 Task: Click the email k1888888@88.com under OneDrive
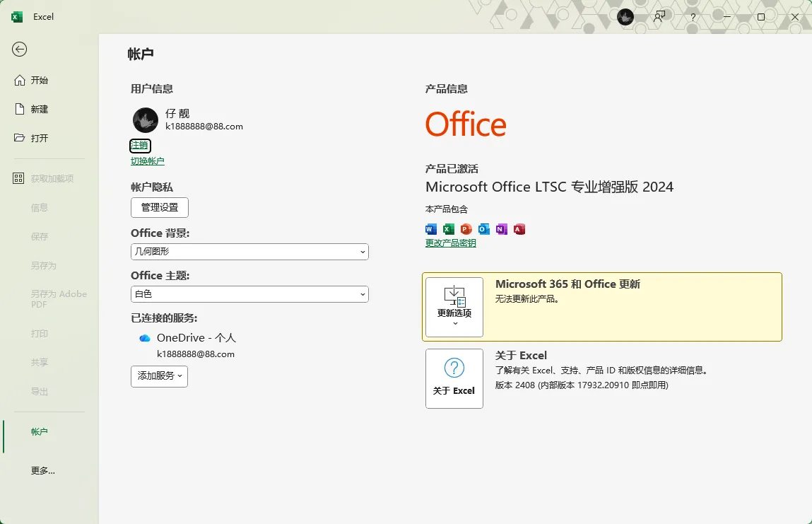tap(196, 354)
